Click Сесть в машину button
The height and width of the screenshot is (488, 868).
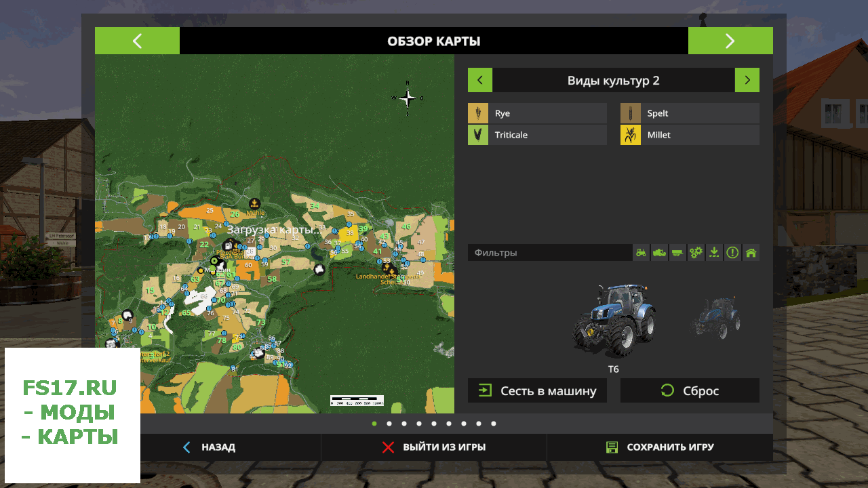[537, 390]
